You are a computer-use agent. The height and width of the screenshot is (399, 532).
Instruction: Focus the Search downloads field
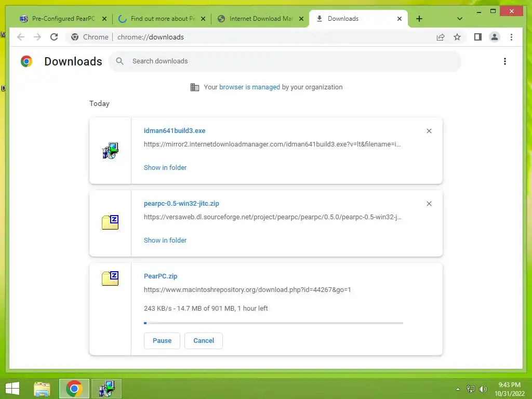(285, 61)
